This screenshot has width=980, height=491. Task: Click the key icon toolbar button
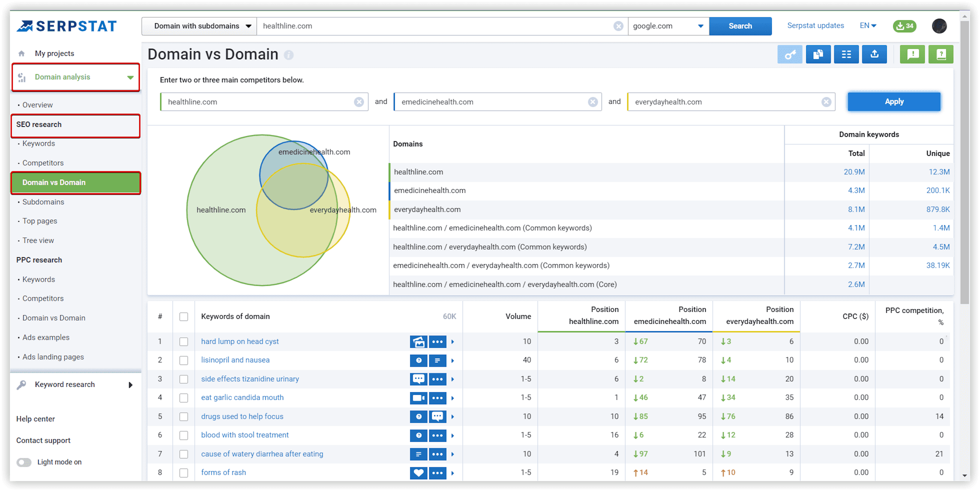[x=790, y=54]
